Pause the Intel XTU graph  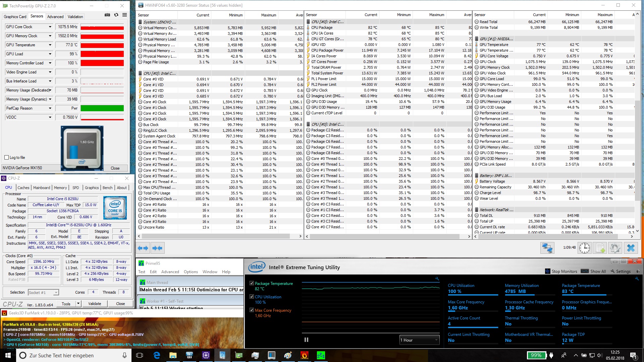[306, 340]
